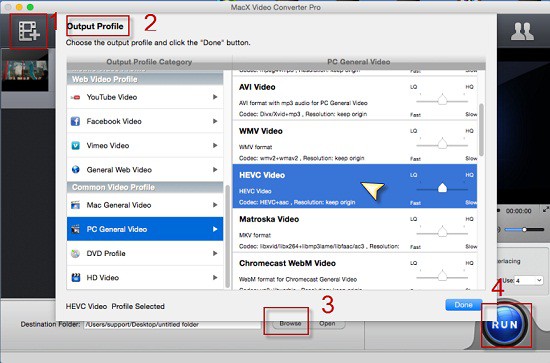The width and height of the screenshot is (550, 363).
Task: Adjust Matroska Video quality slider handle
Action: [442, 232]
